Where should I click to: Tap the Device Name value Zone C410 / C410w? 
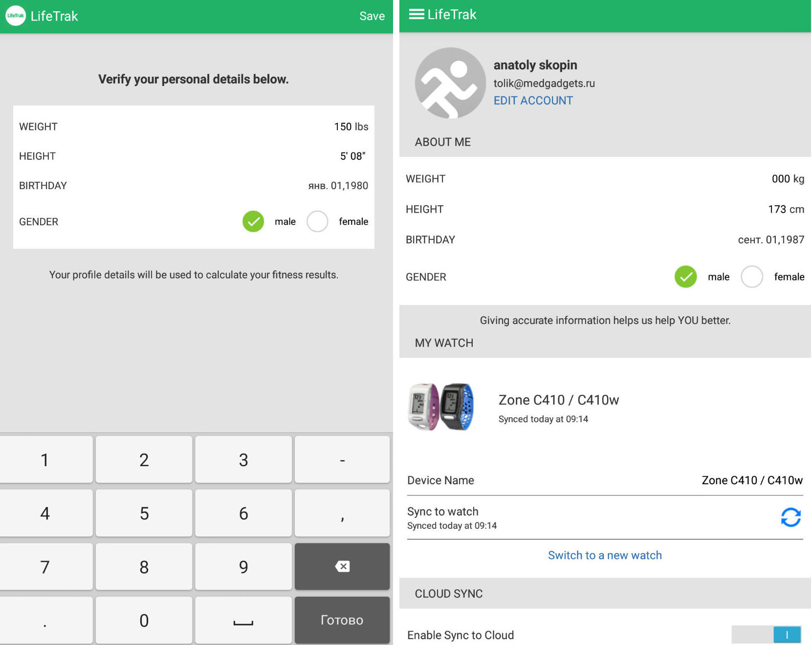coord(752,480)
